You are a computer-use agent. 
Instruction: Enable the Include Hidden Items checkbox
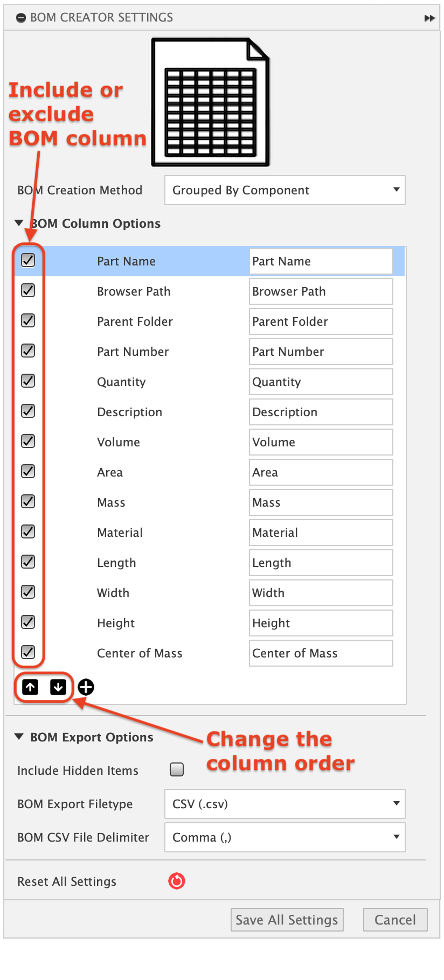[x=177, y=769]
